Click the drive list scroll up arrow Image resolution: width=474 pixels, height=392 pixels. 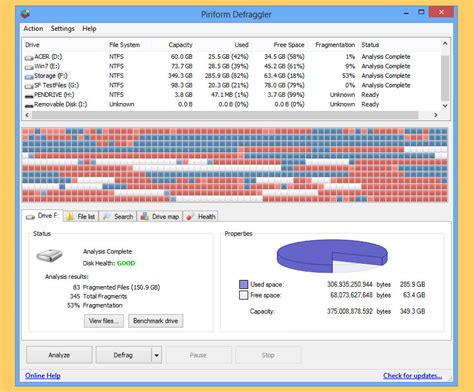click(445, 43)
